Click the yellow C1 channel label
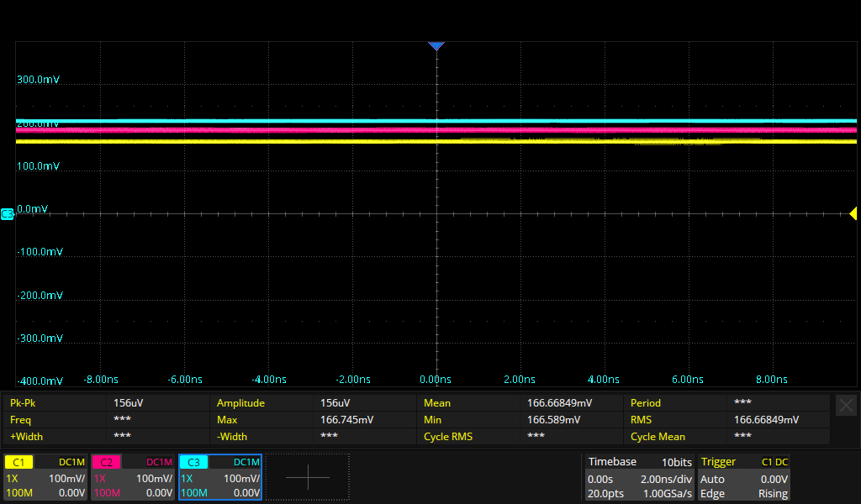Image resolution: width=861 pixels, height=504 pixels. pyautogui.click(x=19, y=462)
